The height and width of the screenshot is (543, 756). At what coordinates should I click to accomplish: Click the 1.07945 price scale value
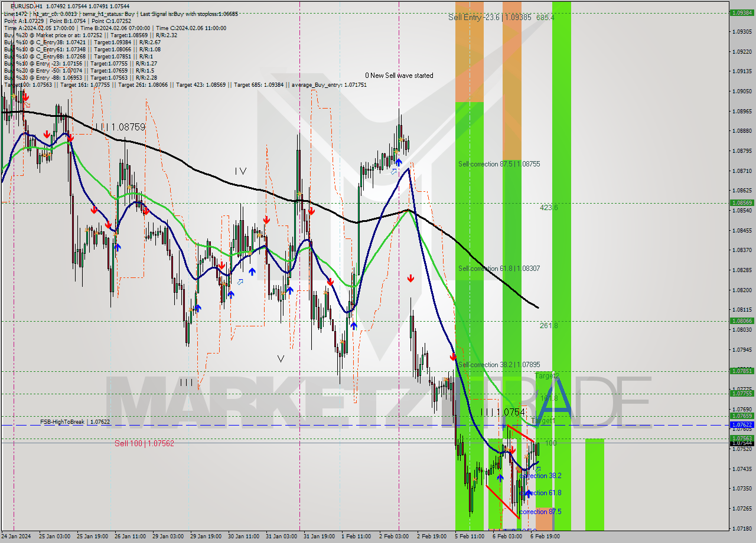743,349
